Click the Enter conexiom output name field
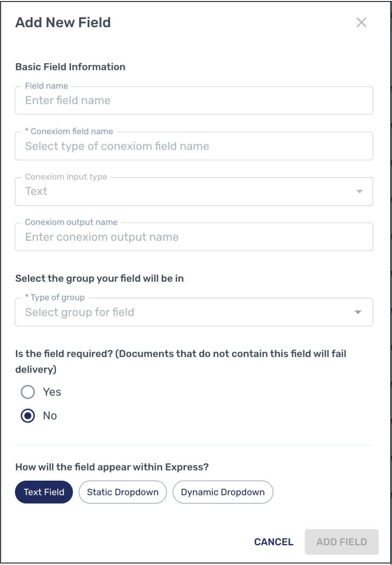The height and width of the screenshot is (565, 392). (194, 236)
